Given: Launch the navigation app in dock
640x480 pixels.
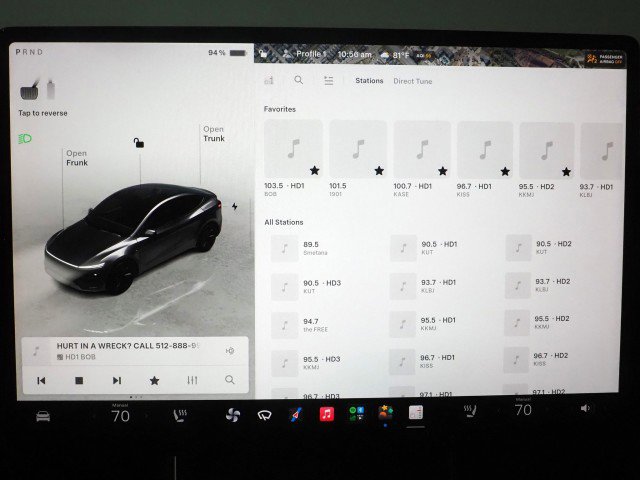Looking at the screenshot, I should [x=296, y=415].
